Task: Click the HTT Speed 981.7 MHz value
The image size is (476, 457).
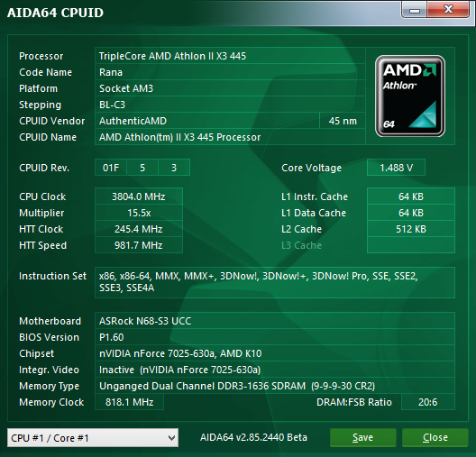Action: click(139, 245)
